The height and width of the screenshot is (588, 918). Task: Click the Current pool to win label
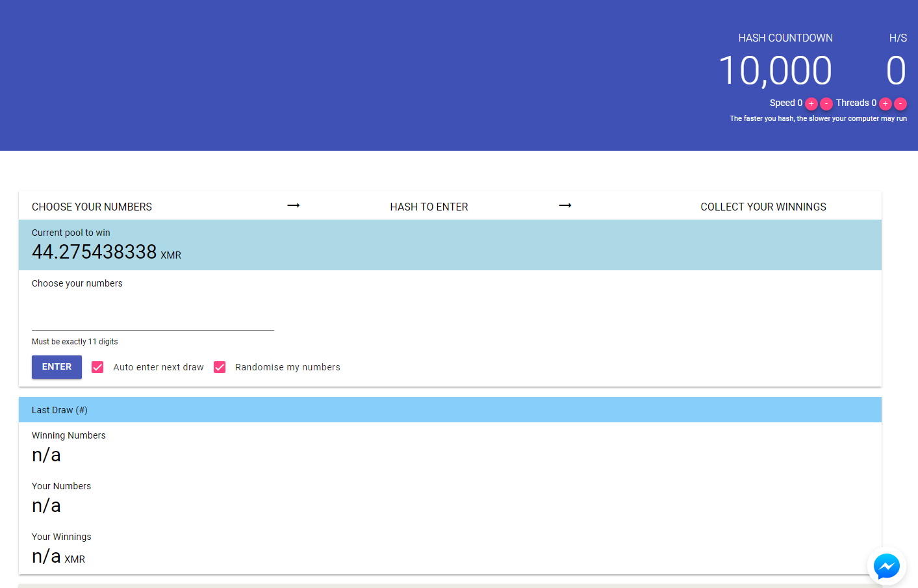pyautogui.click(x=71, y=233)
